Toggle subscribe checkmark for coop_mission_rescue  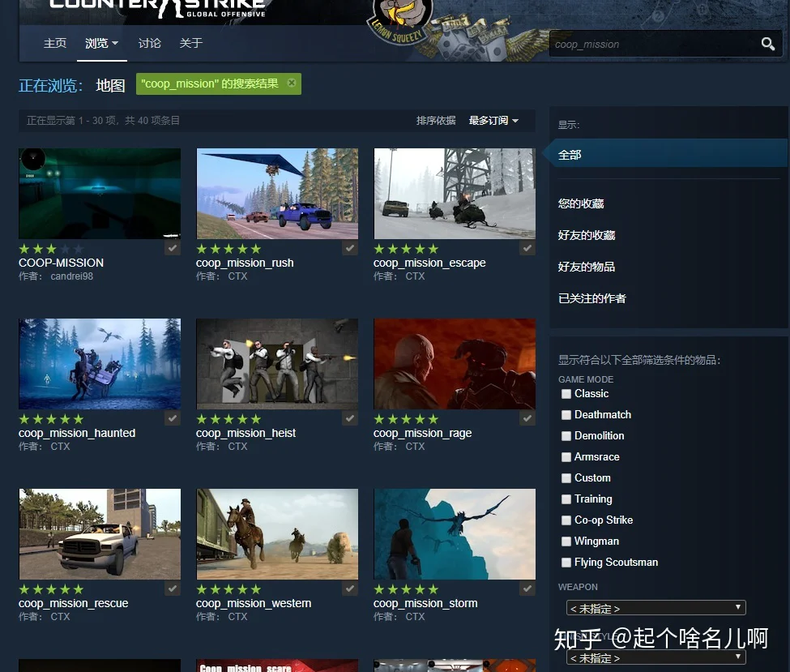point(173,589)
